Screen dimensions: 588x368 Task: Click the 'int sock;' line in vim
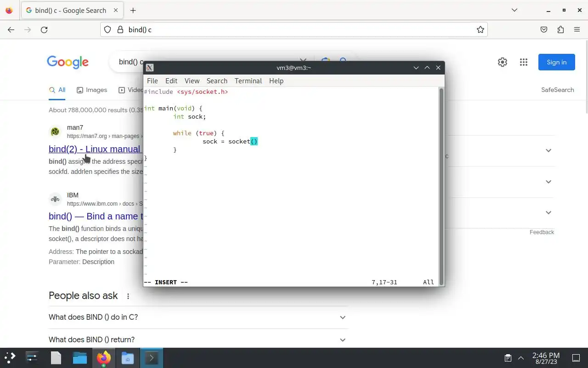(189, 116)
